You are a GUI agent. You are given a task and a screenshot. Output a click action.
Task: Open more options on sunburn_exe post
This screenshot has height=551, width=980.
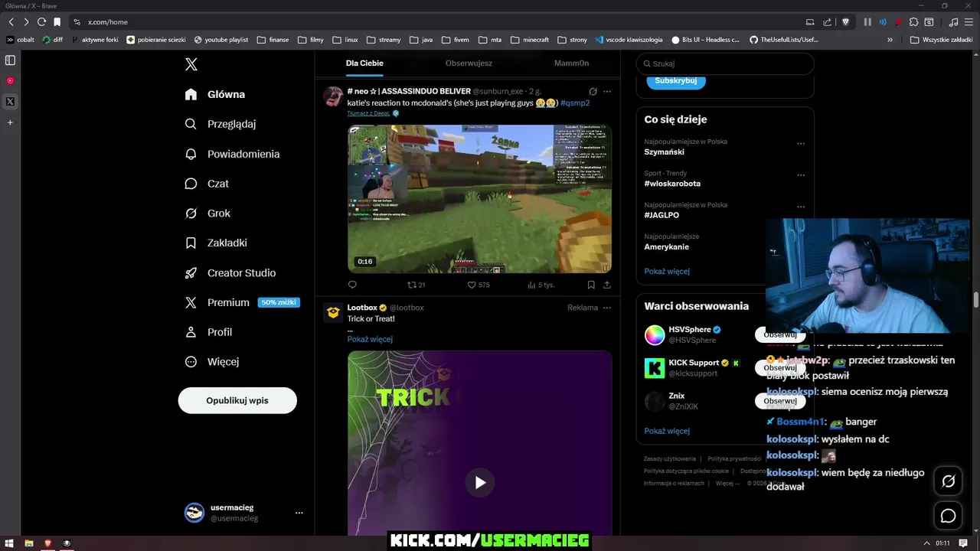tap(607, 91)
